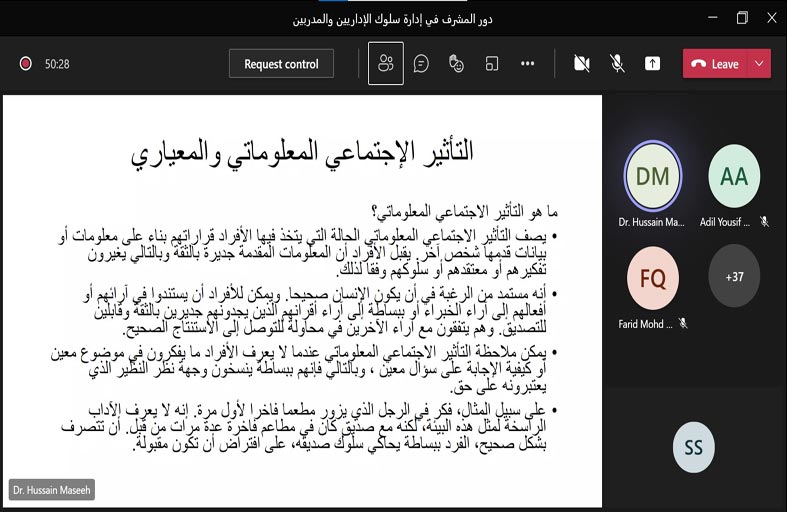The width and height of the screenshot is (787, 512).
Task: Open the reactions and raise hand menu
Action: point(456,64)
